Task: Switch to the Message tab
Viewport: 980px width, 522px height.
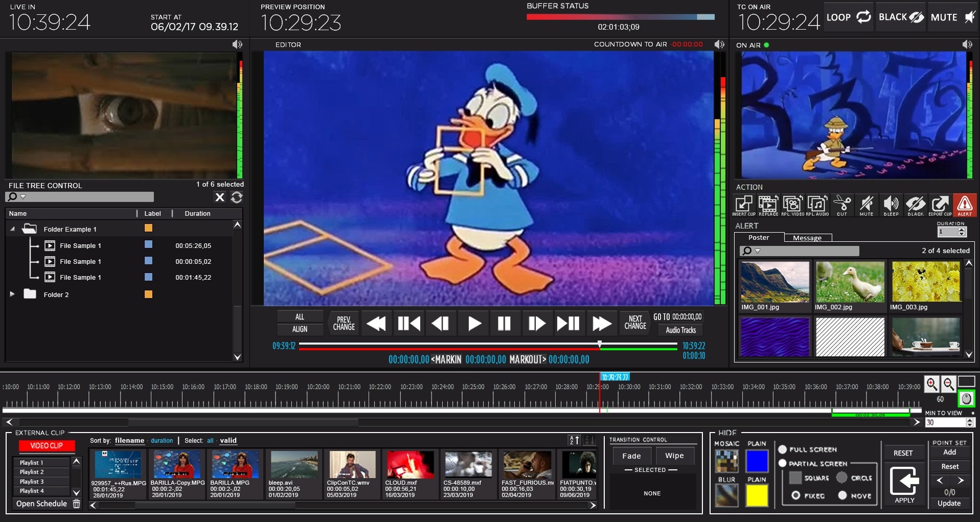Action: tap(807, 238)
